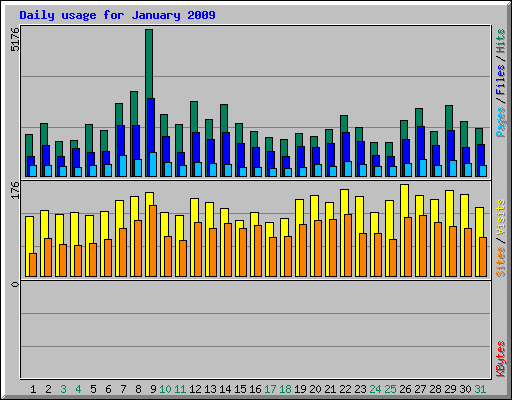Click green weekend day label 18
The width and height of the screenshot is (512, 400).
(x=285, y=389)
